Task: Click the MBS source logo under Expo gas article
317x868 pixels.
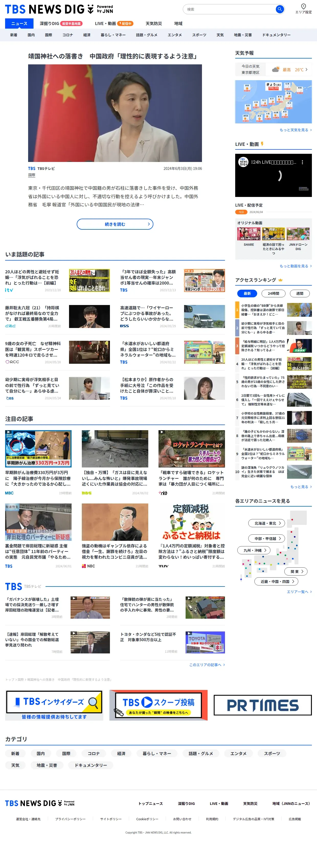Action: (x=87, y=493)
